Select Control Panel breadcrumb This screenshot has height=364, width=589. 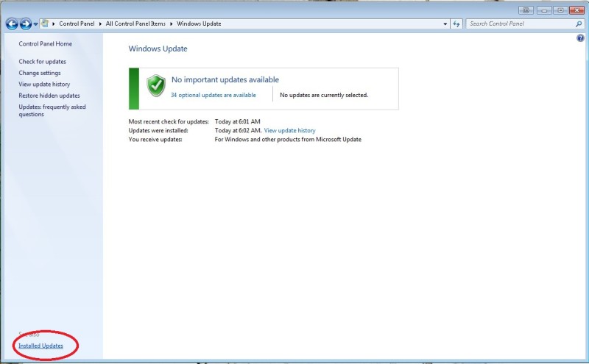tap(77, 24)
